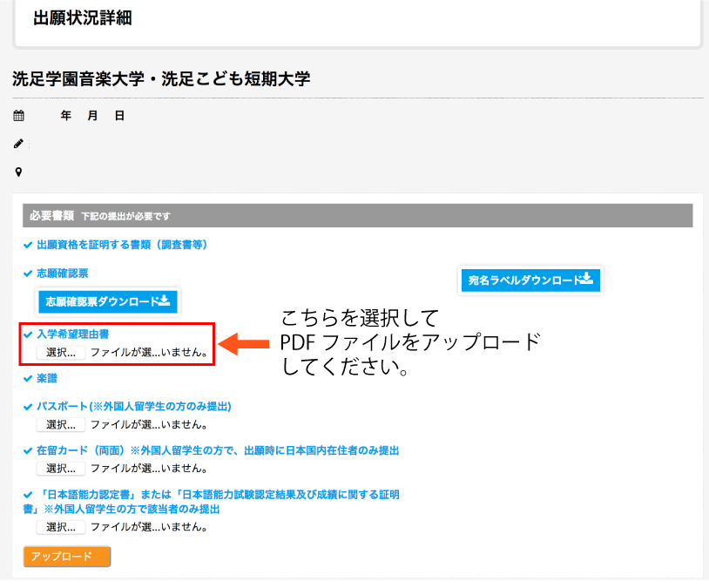Open the 志願確認票 link
Image resolution: width=709 pixels, height=588 pixels.
[63, 274]
